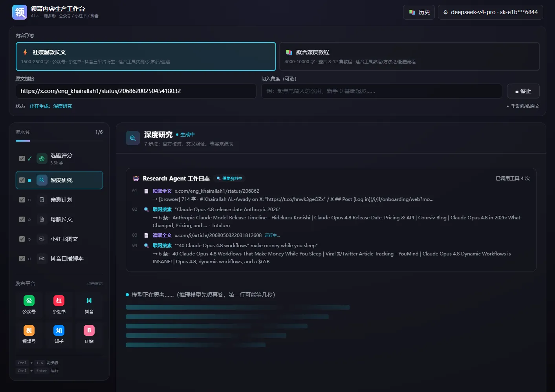Click document icon on log row 01

(x=146, y=191)
